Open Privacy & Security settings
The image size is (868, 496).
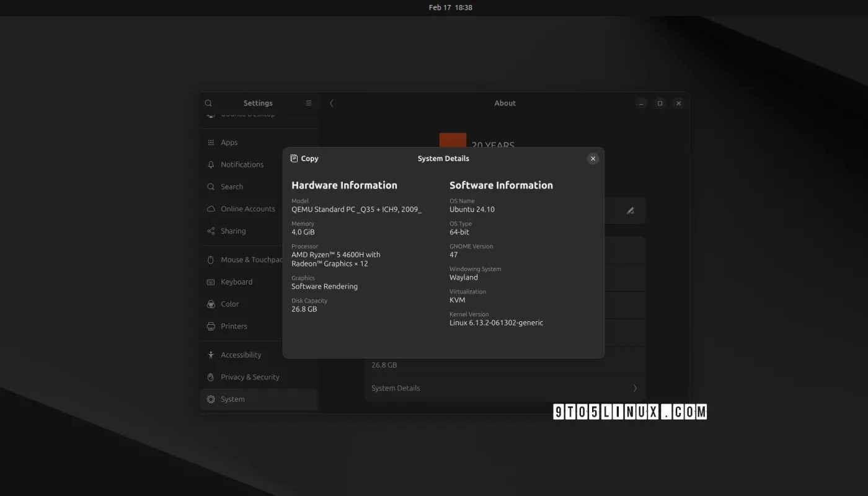[259, 378]
